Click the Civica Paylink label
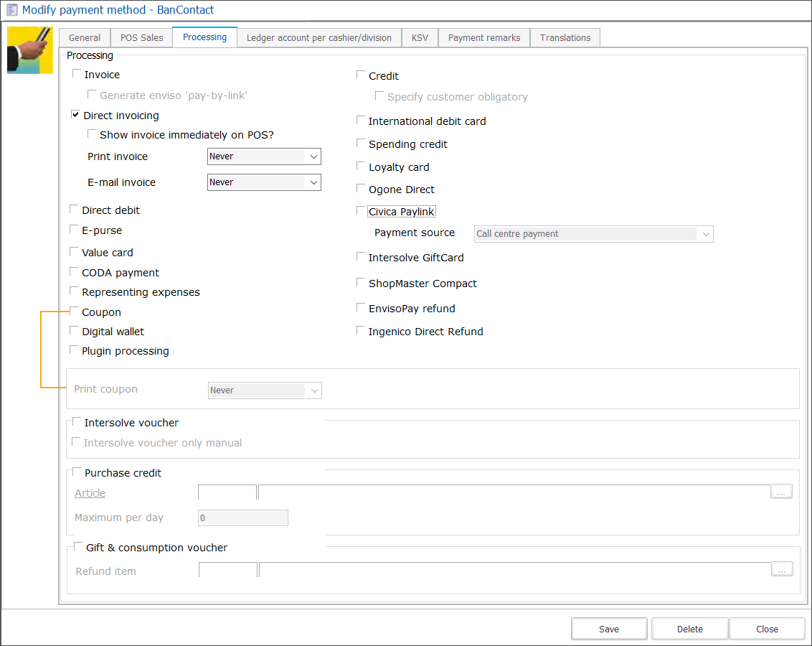812x646 pixels. click(x=401, y=211)
